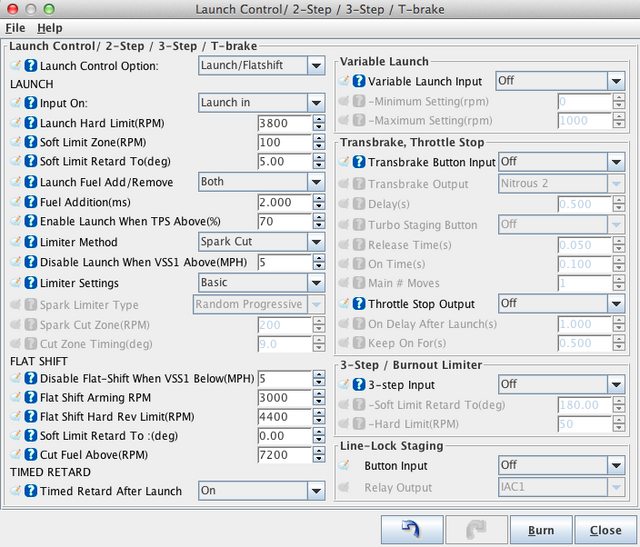
Task: Increase Cut Fuel Above RPM stepper up
Action: pyautogui.click(x=319, y=451)
